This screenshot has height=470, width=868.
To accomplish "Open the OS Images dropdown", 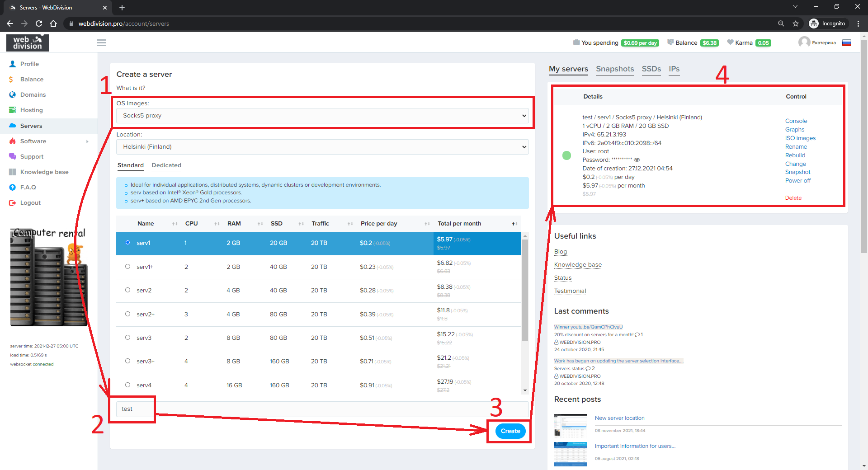I will point(322,116).
